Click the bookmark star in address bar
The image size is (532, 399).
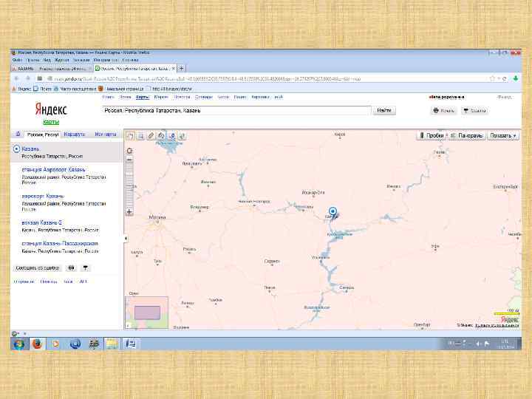click(x=492, y=79)
